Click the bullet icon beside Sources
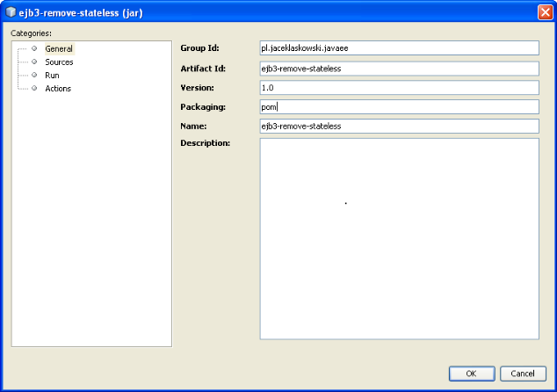This screenshot has width=557, height=392. (34, 62)
